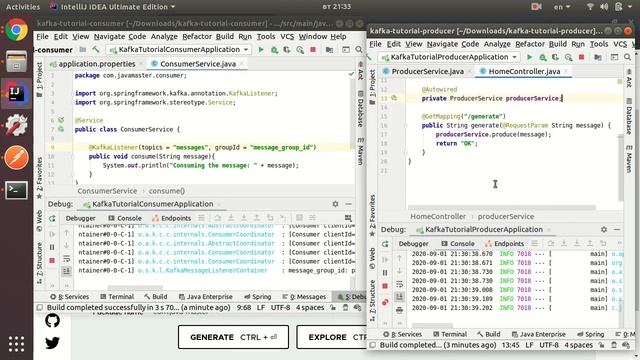Screen dimensions: 640x360
Task: Open Activities overview
Action: (x=23, y=7)
